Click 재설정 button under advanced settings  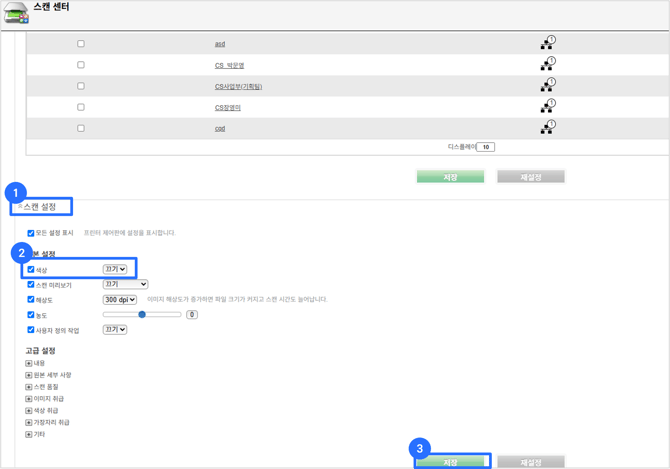[531, 462]
